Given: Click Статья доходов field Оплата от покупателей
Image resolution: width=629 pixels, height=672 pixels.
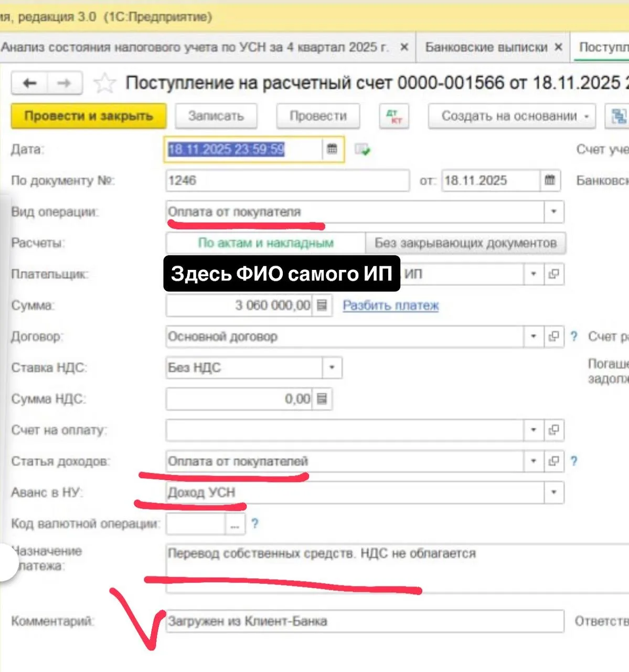Looking at the screenshot, I should coord(345,461).
